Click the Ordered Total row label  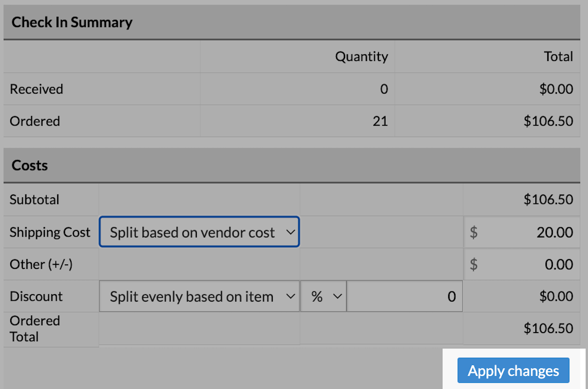pyautogui.click(x=35, y=329)
